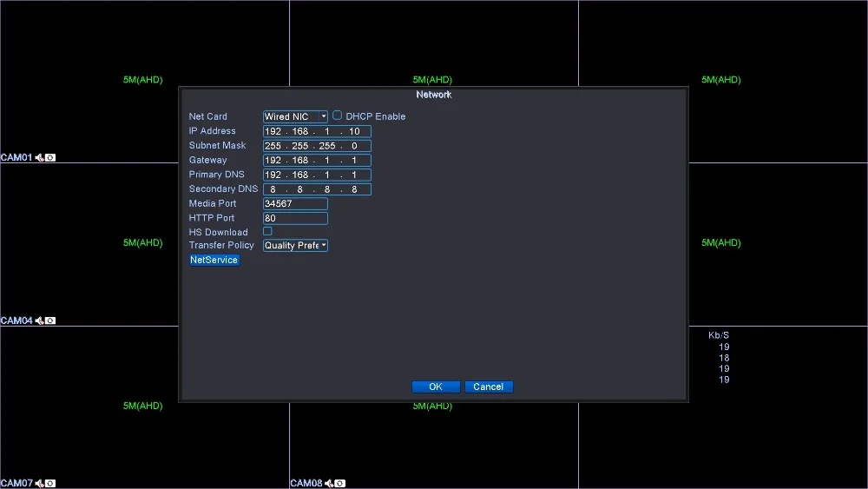Click the Subnet Mask field 255.255.255.0
This screenshot has height=489, width=868.
[x=317, y=146]
